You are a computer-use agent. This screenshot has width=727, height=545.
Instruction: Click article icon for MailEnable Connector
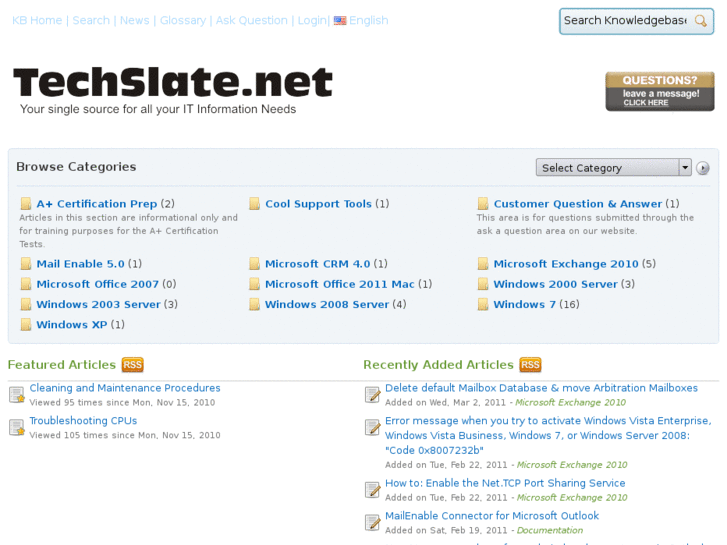click(372, 522)
